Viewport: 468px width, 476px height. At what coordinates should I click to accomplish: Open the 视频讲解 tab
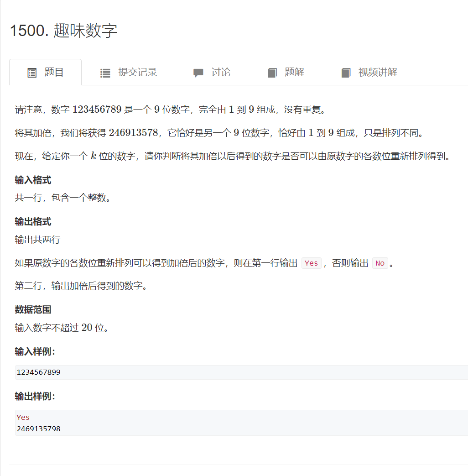click(369, 72)
